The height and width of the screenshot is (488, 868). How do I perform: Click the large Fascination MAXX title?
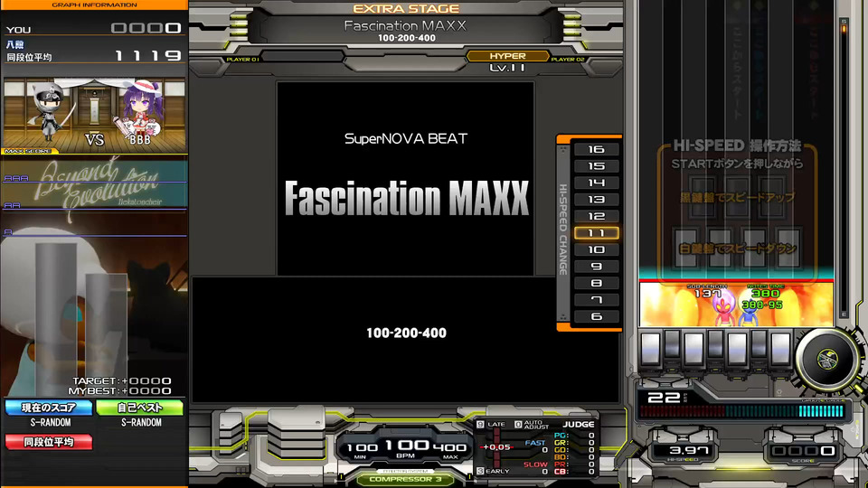click(407, 198)
